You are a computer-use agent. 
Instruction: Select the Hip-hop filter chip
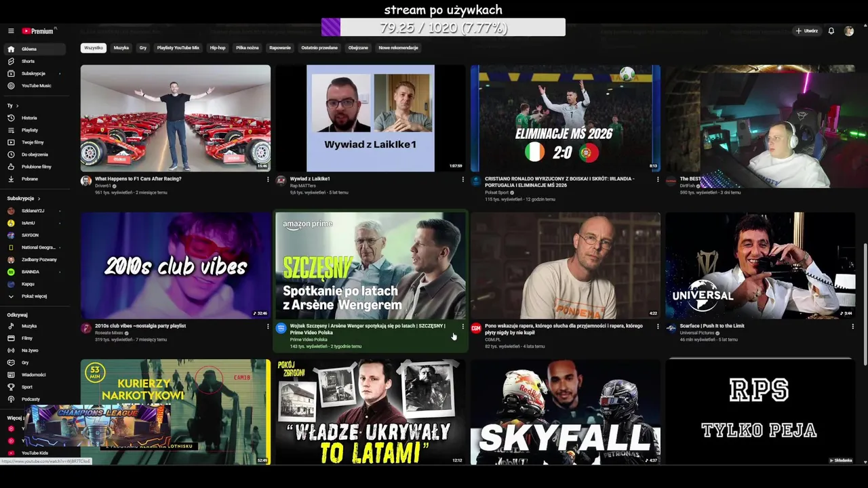pos(218,48)
